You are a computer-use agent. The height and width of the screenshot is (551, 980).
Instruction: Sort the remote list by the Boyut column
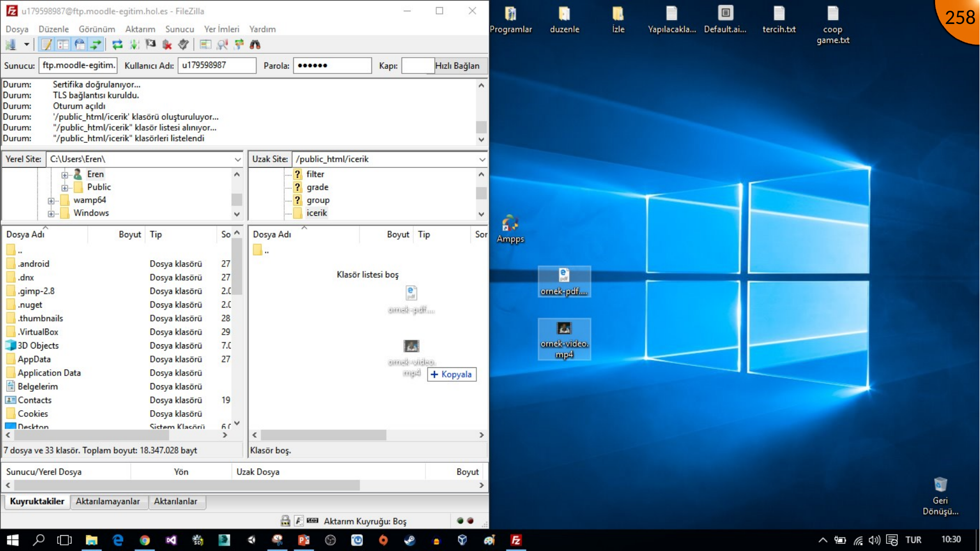click(x=387, y=234)
